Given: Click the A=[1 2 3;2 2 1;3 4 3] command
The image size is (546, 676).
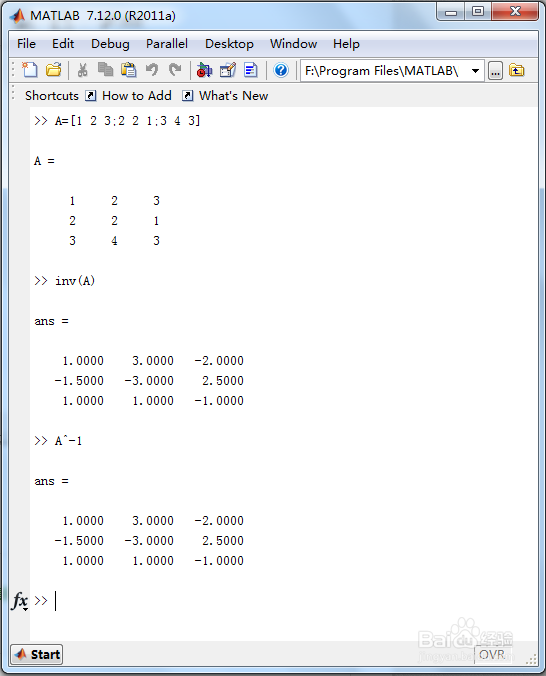Looking at the screenshot, I should point(128,121).
